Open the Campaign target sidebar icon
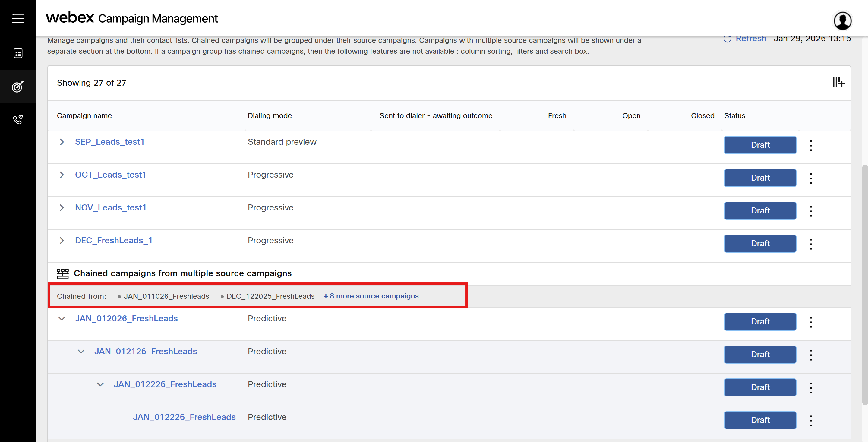The height and width of the screenshot is (442, 868). pos(18,86)
